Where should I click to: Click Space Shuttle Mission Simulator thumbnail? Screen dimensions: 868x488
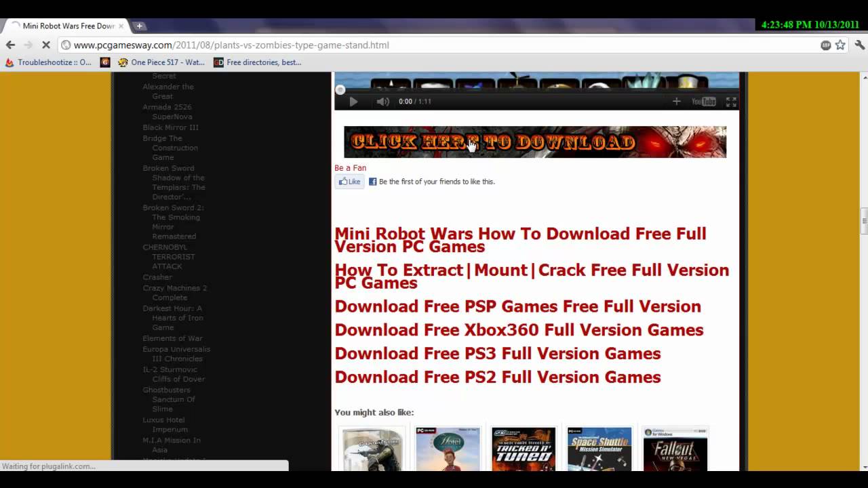point(599,449)
